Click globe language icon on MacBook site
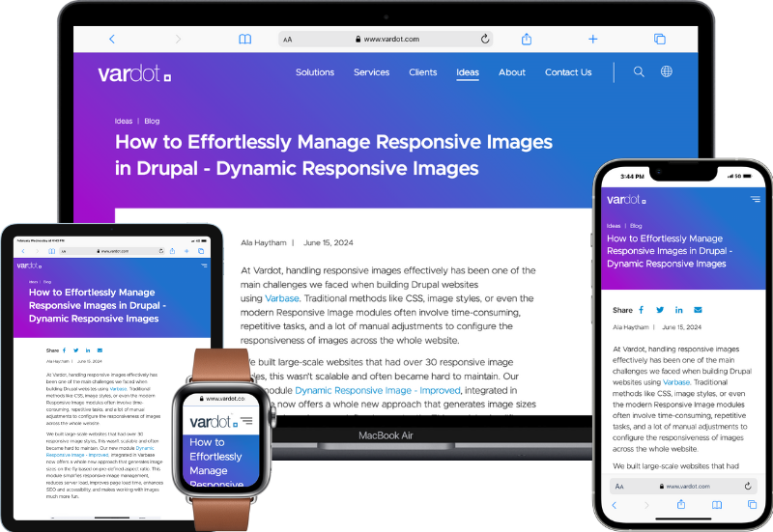 tap(667, 71)
